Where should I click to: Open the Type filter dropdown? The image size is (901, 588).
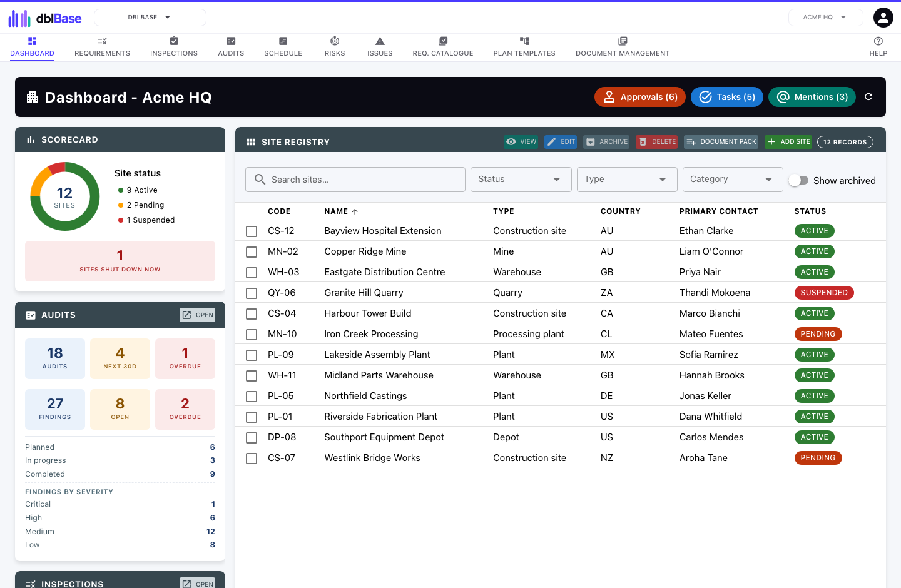click(627, 180)
